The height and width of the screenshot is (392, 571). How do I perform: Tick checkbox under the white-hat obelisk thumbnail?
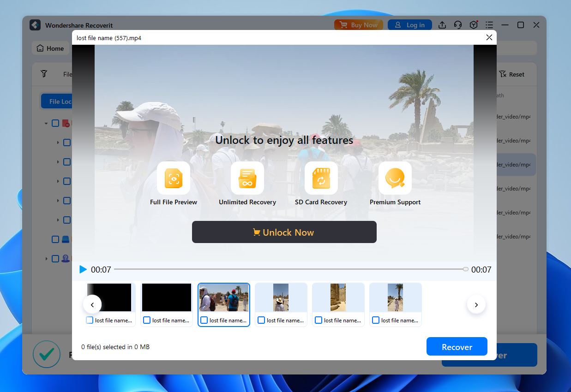click(x=261, y=320)
